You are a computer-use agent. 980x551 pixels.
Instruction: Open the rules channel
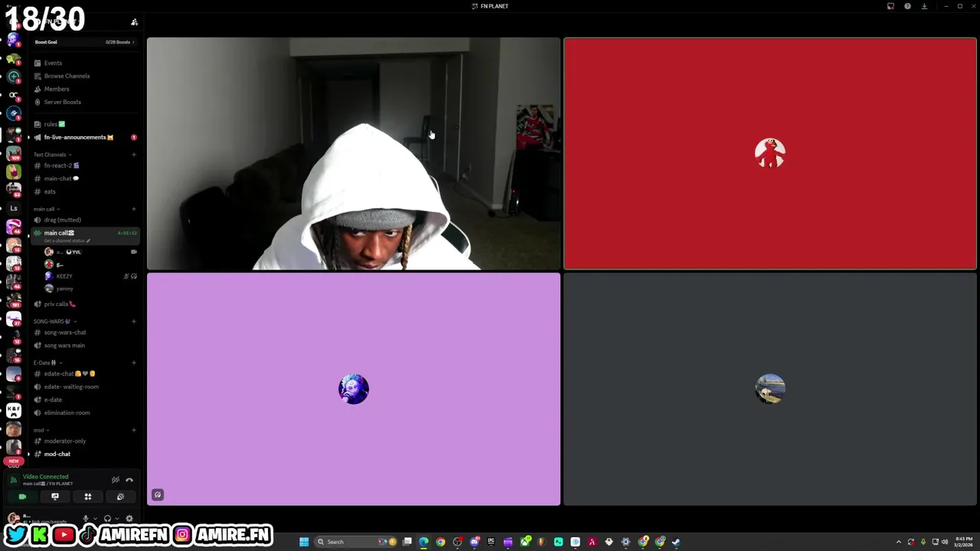coord(84,124)
